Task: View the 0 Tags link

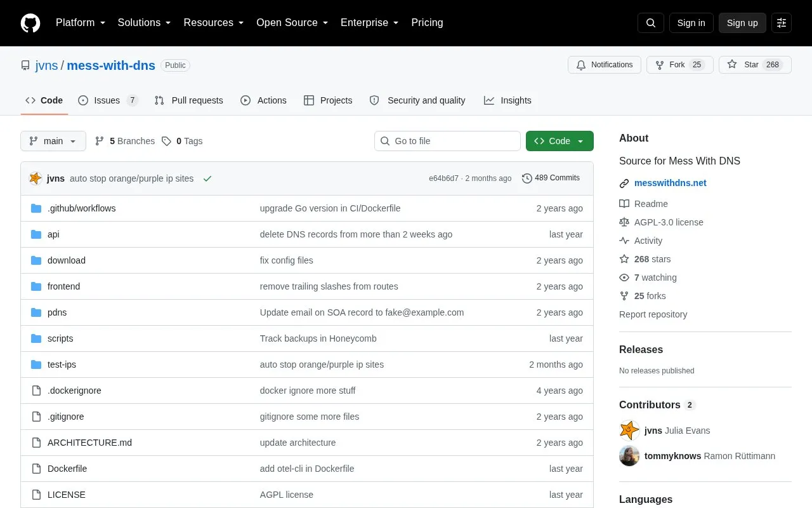Action: pyautogui.click(x=182, y=141)
